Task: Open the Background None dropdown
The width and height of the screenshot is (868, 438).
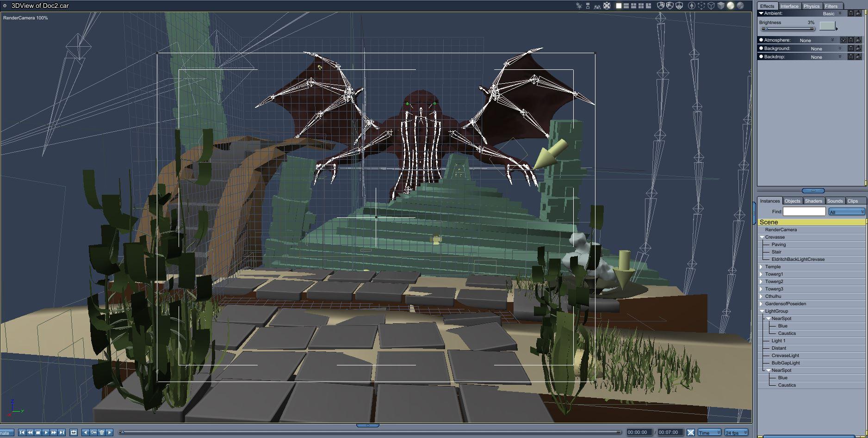Action: (x=826, y=49)
